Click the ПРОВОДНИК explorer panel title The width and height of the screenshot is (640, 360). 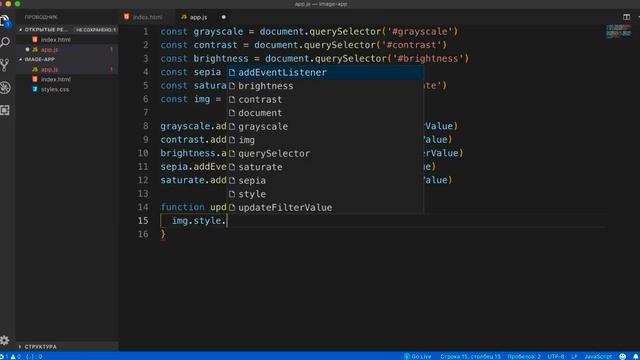pos(41,17)
